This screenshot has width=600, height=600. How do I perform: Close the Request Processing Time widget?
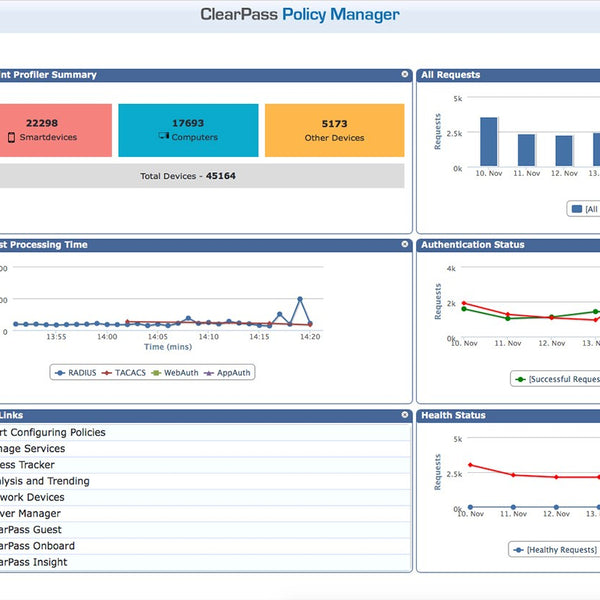click(x=404, y=244)
